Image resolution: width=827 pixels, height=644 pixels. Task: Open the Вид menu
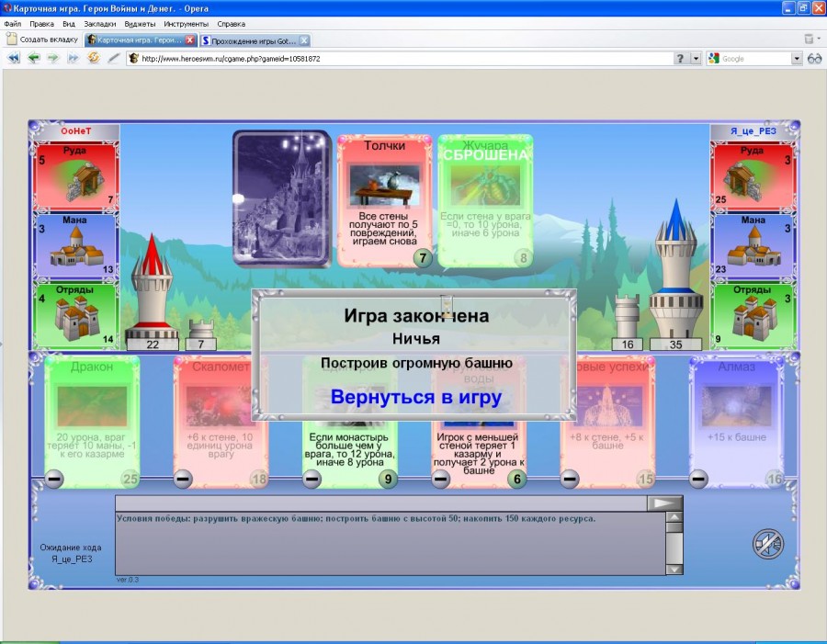[x=69, y=24]
